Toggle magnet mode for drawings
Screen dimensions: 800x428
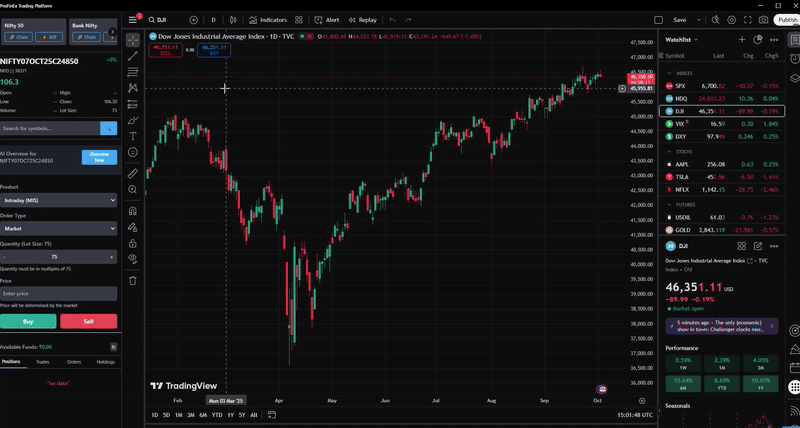tap(133, 211)
